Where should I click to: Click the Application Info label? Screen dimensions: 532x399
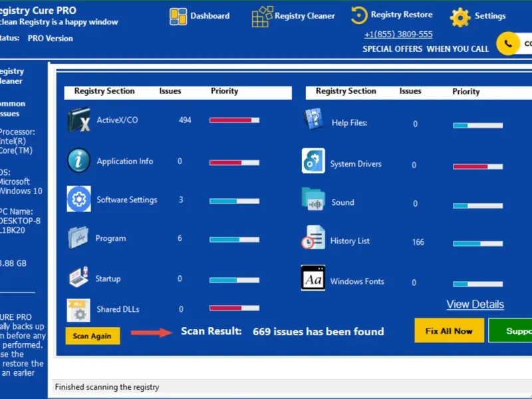125,161
